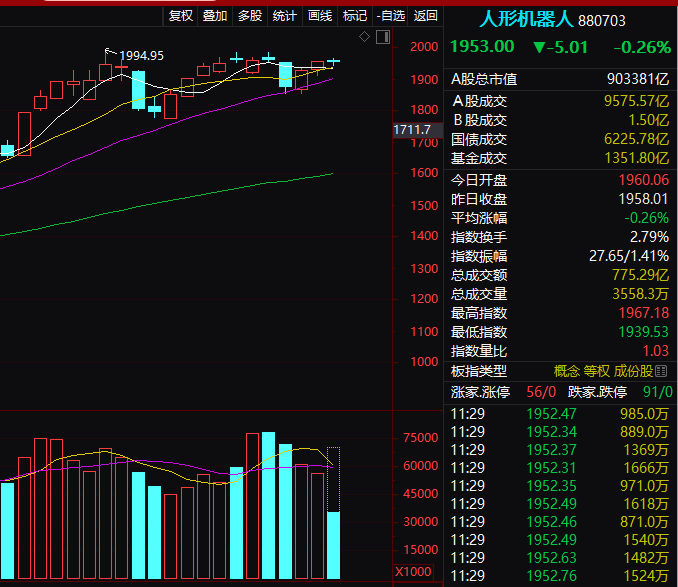This screenshot has width=678, height=587.
Task: Activate the 画线 drawing tool
Action: click(x=320, y=16)
